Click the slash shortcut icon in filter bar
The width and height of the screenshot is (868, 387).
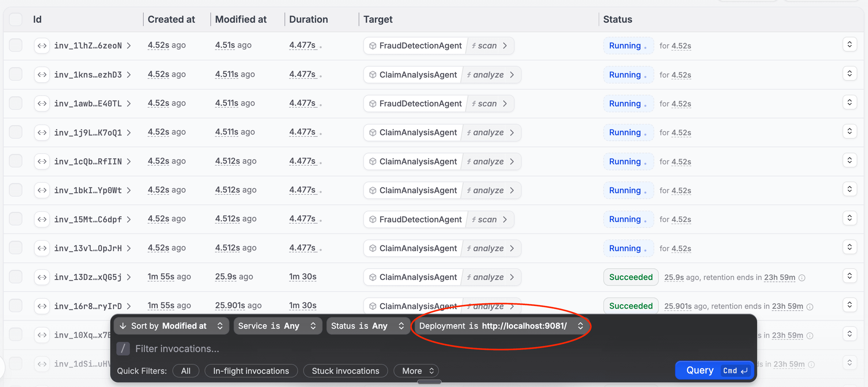point(123,349)
